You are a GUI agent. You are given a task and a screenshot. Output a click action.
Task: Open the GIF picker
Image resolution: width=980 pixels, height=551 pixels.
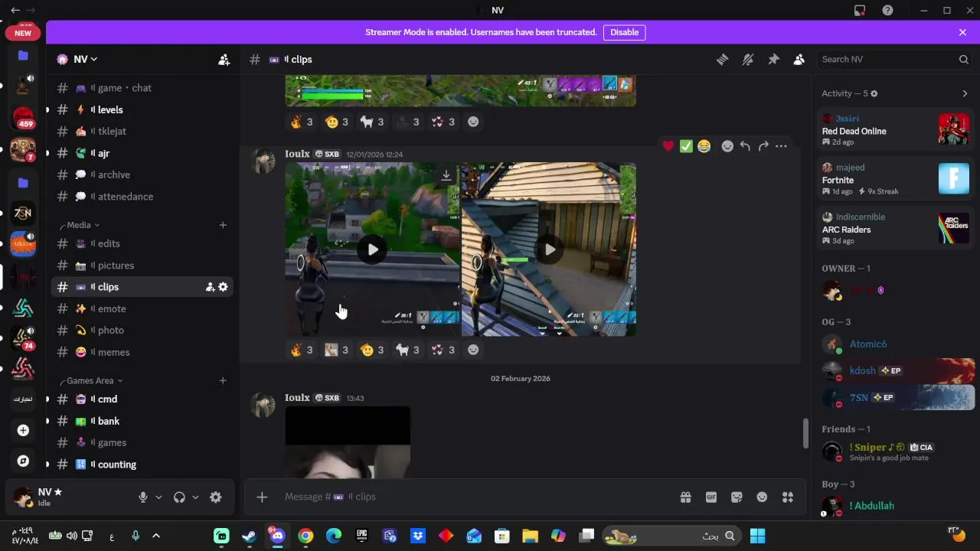coord(711,497)
